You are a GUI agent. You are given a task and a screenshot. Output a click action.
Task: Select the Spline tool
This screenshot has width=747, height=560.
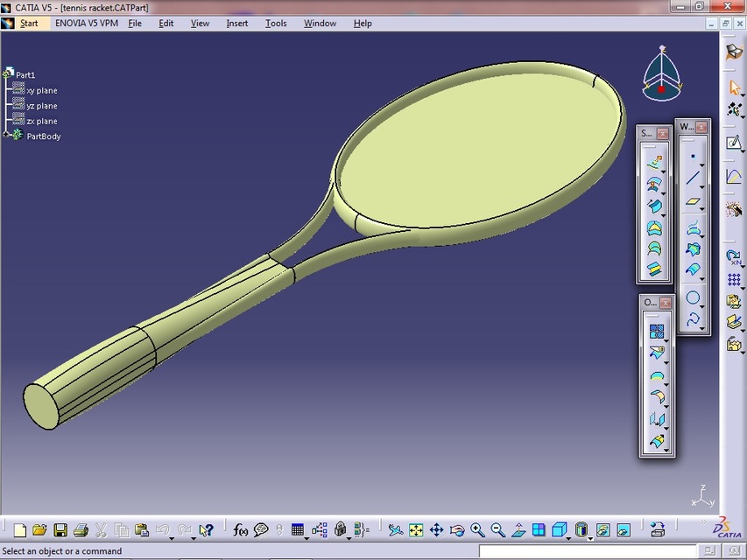694,318
